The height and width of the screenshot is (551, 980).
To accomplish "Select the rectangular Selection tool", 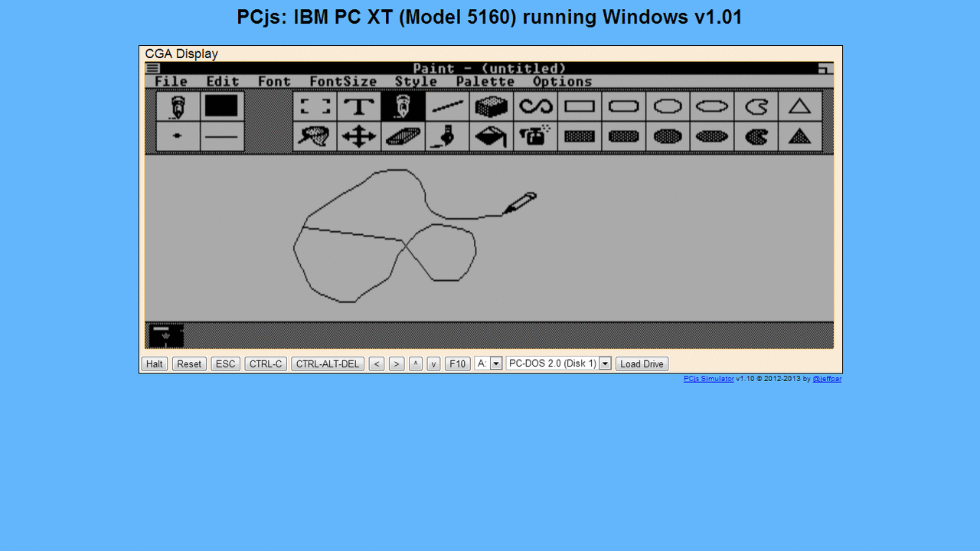I will [x=315, y=106].
